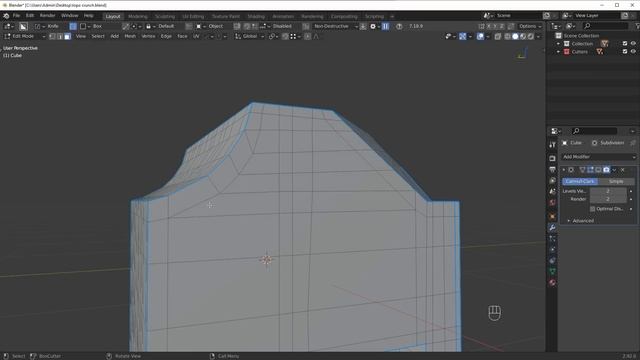Open the Object properties tab
Viewport: 640px width, 360px height.
[552, 216]
